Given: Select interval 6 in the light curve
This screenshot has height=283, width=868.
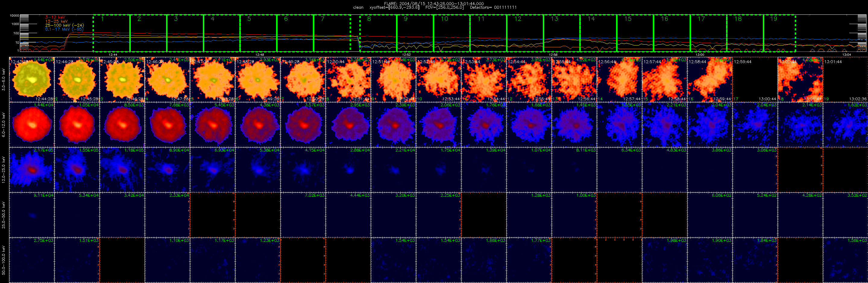Looking at the screenshot, I should [295, 33].
